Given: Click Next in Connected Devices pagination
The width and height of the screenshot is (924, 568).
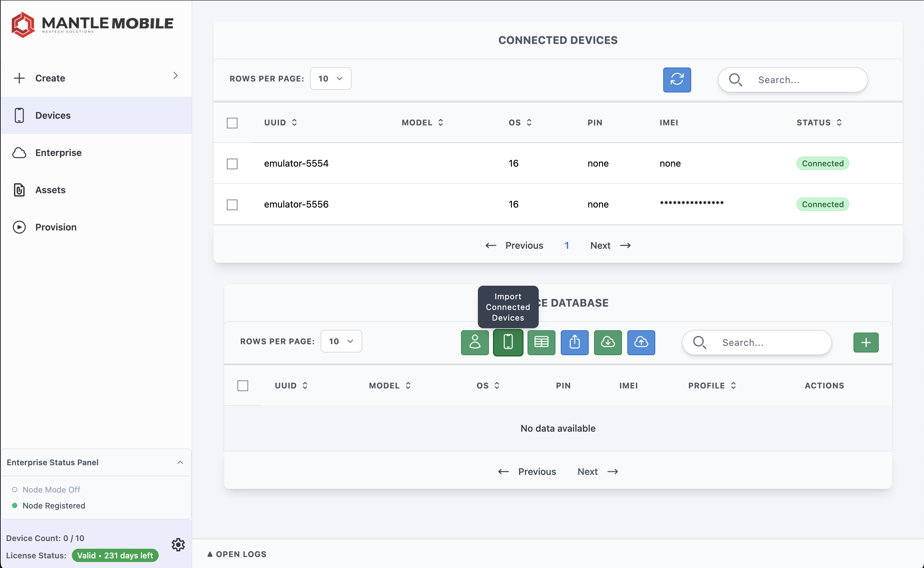Looking at the screenshot, I should [x=610, y=245].
